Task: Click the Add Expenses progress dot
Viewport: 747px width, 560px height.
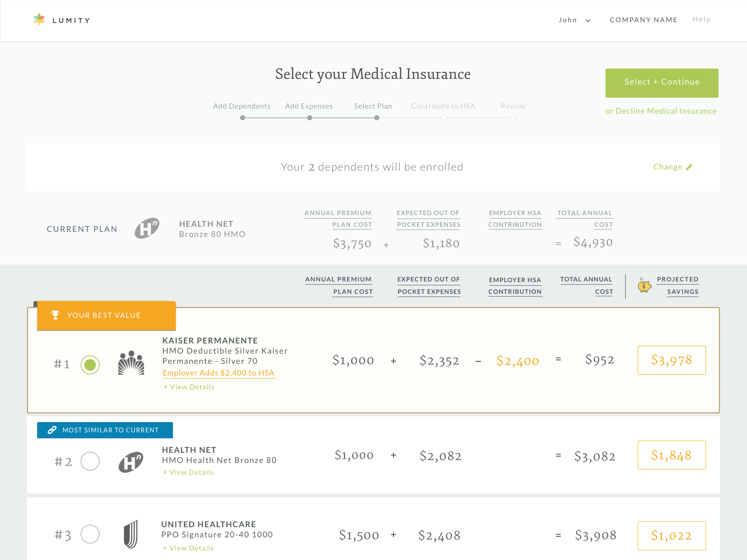Action: [310, 118]
